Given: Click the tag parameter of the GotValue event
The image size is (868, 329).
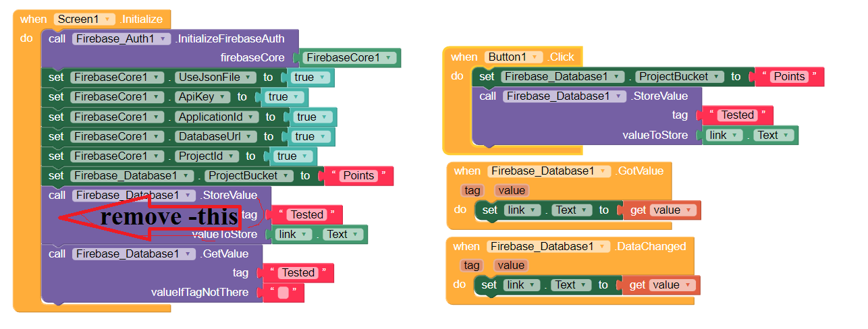Looking at the screenshot, I should [x=472, y=191].
